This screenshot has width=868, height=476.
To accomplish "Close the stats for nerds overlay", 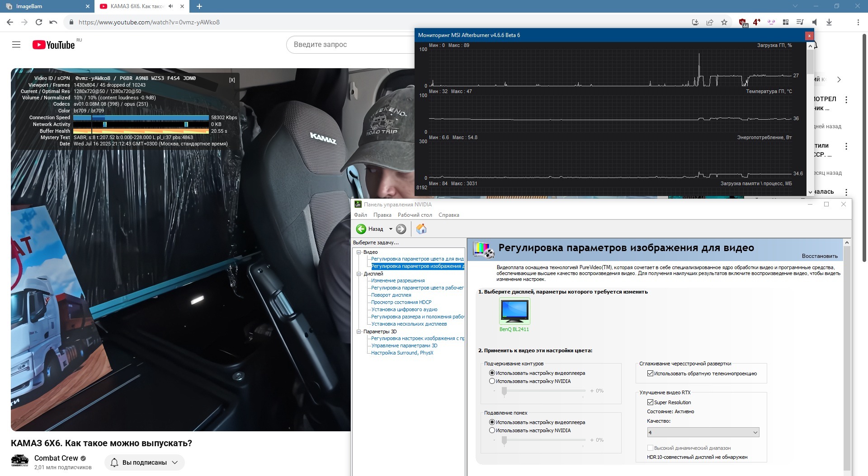I will point(232,80).
